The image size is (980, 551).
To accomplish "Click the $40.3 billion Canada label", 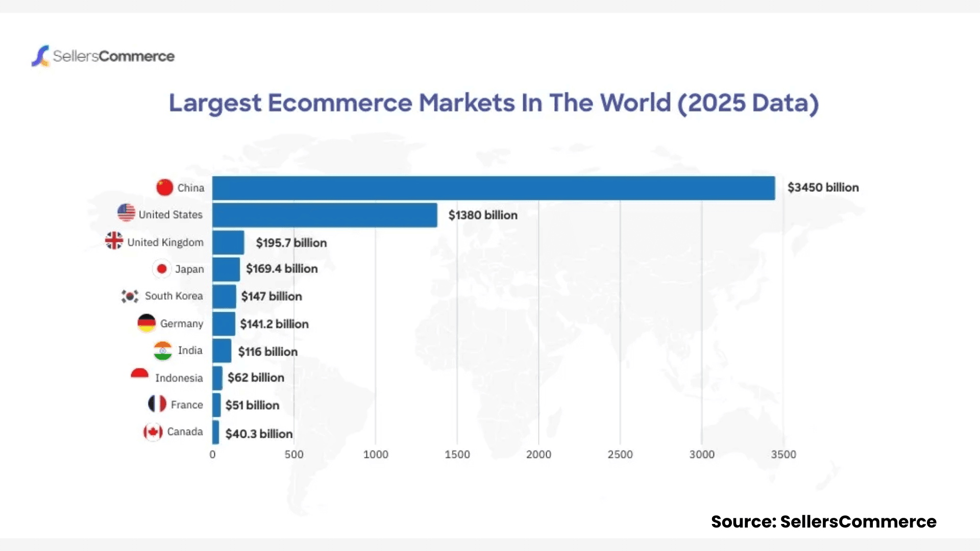I will [x=259, y=434].
